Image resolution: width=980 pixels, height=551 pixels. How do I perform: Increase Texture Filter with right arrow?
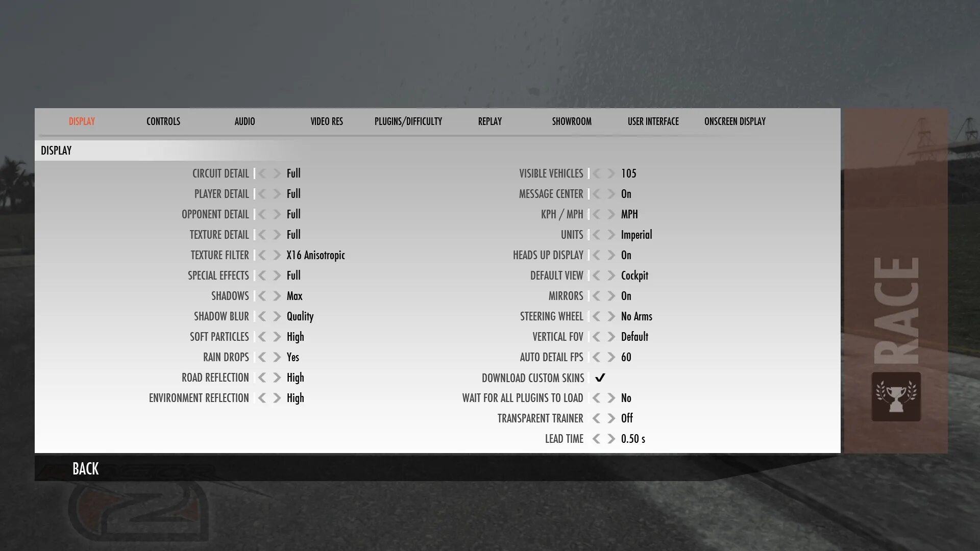coord(277,255)
